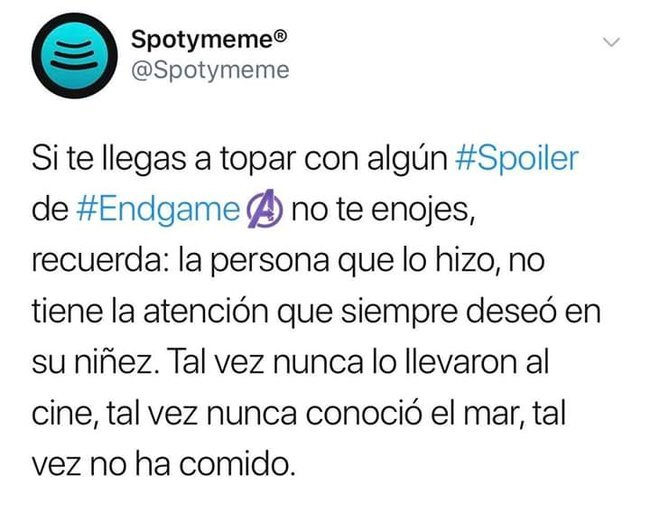
Task: Click the word 'recuerda:' in the tweet
Action: (100, 261)
